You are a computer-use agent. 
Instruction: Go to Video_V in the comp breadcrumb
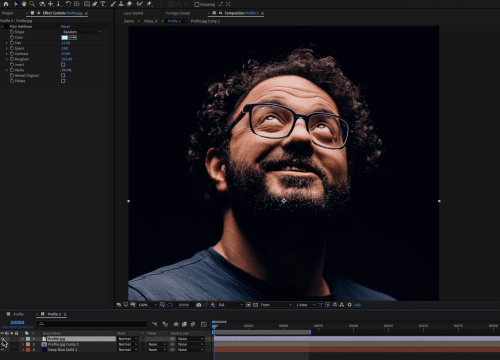click(x=150, y=21)
